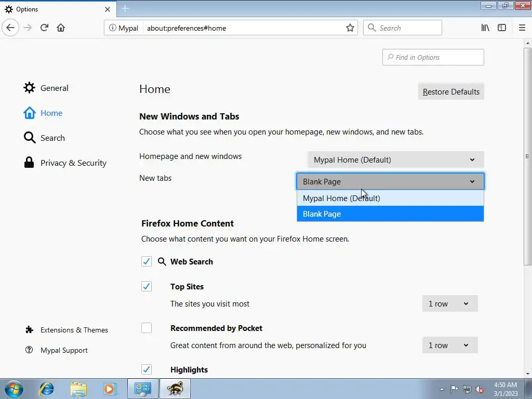Open the Library bookshelf icon
The image size is (532, 399).
tap(485, 28)
